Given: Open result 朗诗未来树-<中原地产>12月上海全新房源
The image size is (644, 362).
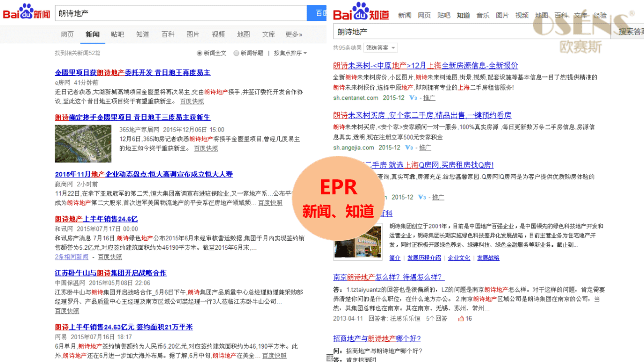Looking at the screenshot, I should 426,65.
